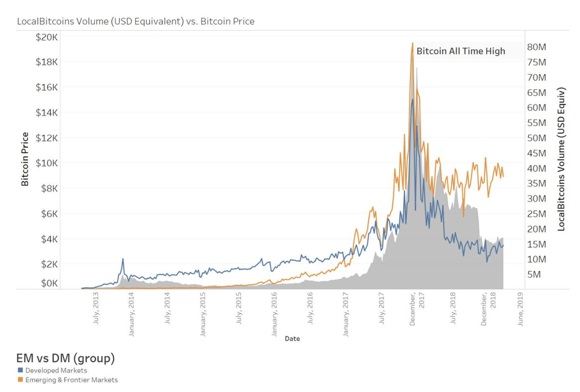Click the '$18K' price axis label
This screenshot has height=392, width=580.
pos(47,62)
